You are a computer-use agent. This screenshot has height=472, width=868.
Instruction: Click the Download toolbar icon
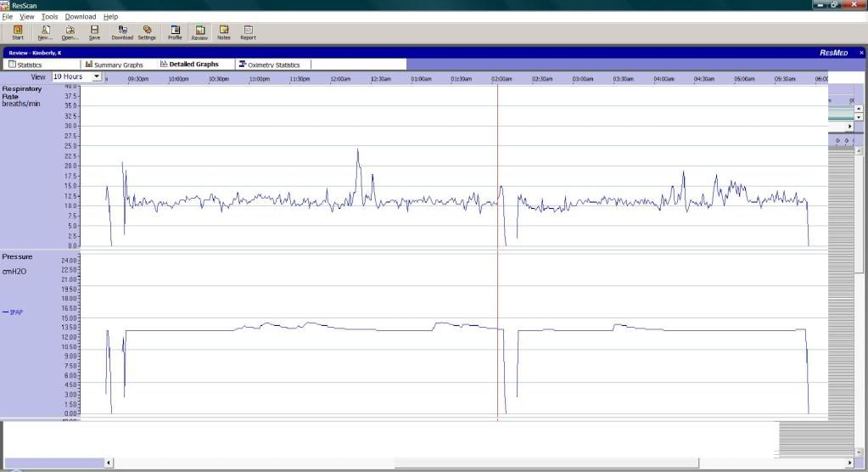[x=122, y=32]
